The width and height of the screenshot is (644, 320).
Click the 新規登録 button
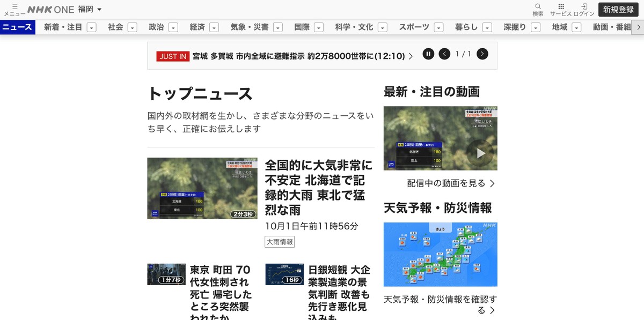tap(618, 9)
